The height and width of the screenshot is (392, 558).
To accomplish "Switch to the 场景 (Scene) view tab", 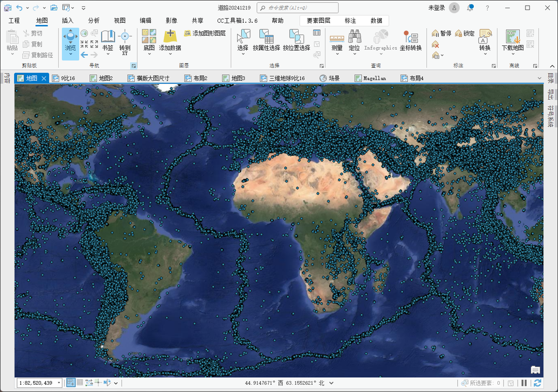I will coord(330,79).
